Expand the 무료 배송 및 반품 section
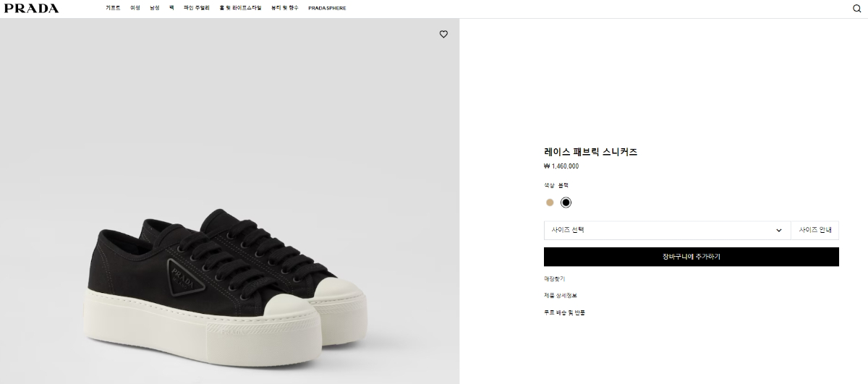Screen dimensions: 868x384 pyautogui.click(x=565, y=313)
